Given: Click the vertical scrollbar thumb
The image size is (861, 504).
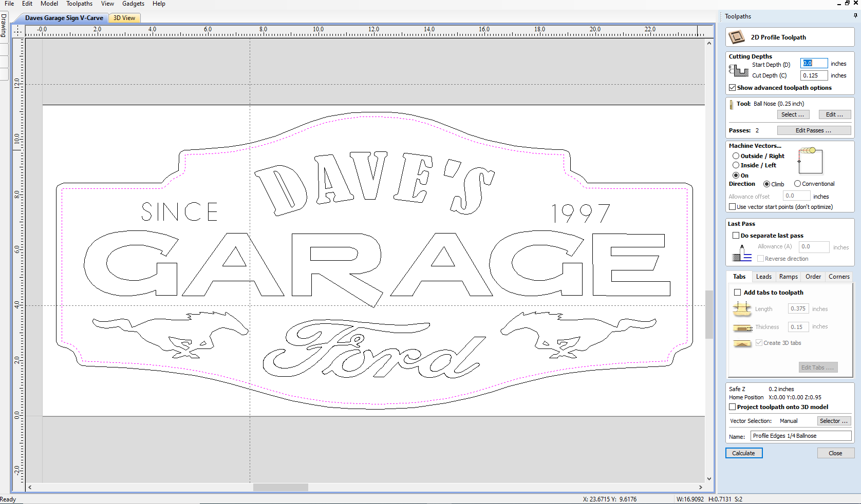Looking at the screenshot, I should point(709,314).
